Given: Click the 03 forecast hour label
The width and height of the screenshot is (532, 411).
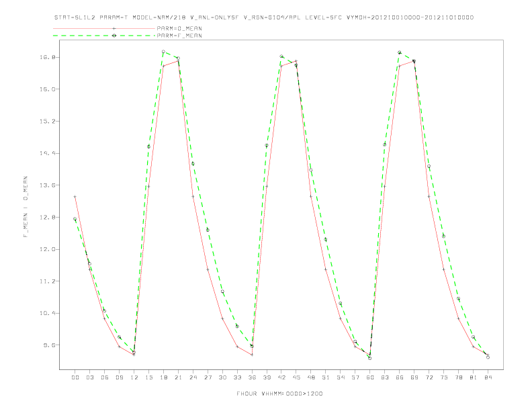Looking at the screenshot, I should pyautogui.click(x=89, y=377).
